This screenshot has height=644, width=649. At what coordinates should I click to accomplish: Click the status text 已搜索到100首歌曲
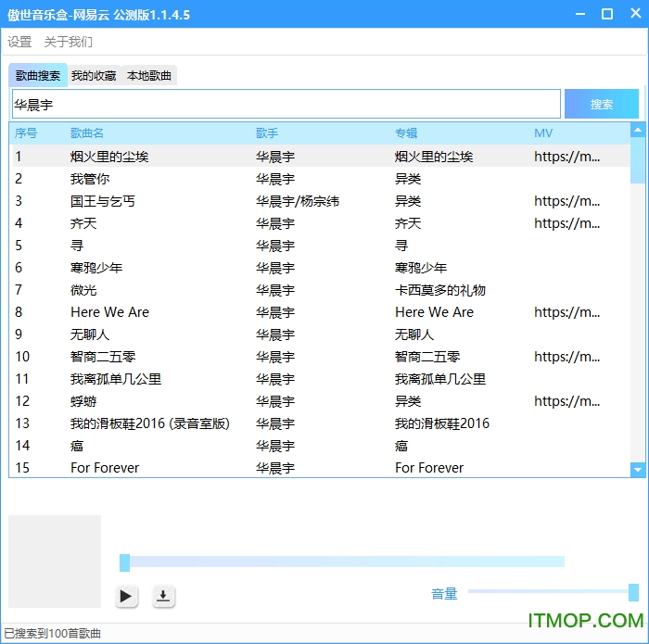point(52,633)
